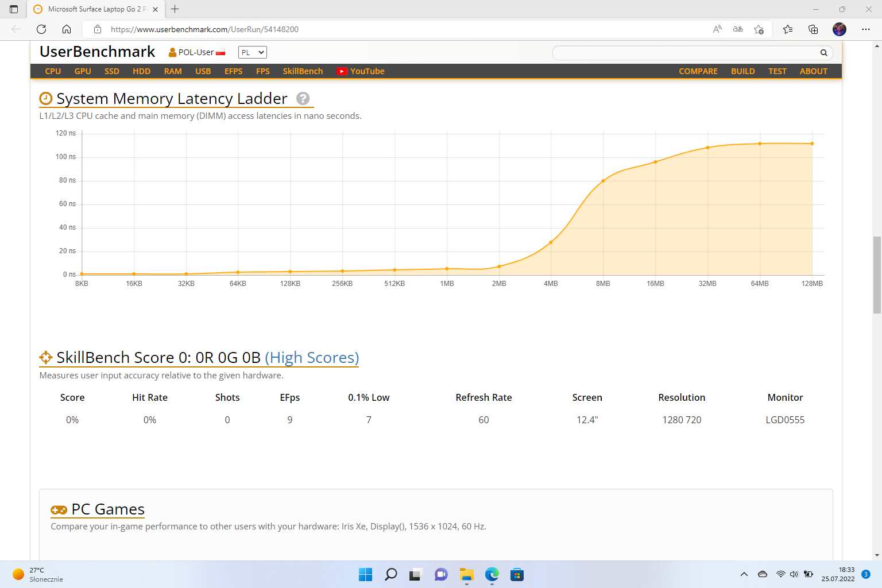Open the PL language dropdown
This screenshot has height=588, width=882.
click(x=253, y=52)
